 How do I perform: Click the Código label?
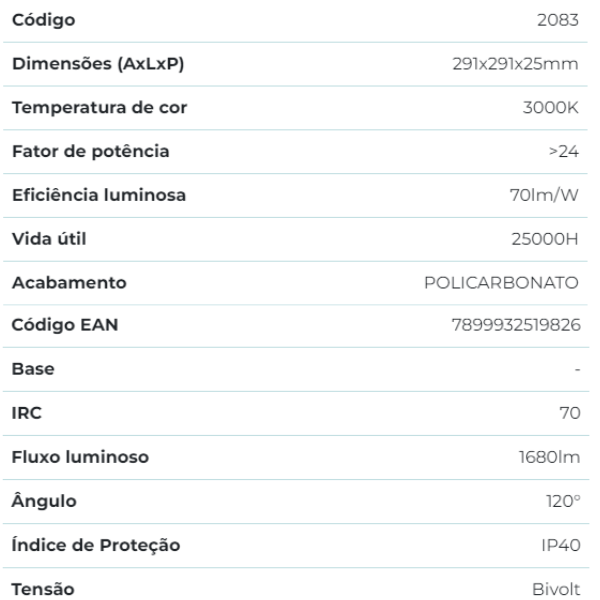point(44,20)
